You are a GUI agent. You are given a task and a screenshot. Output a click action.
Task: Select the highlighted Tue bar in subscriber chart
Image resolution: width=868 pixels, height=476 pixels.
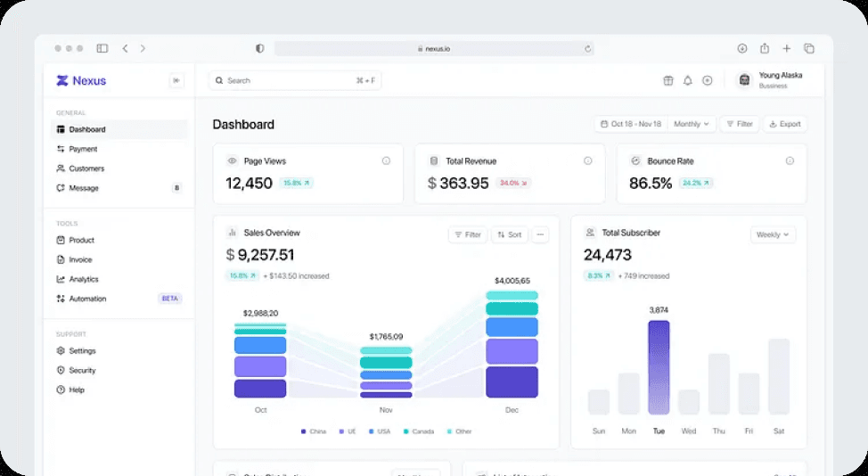(x=659, y=367)
